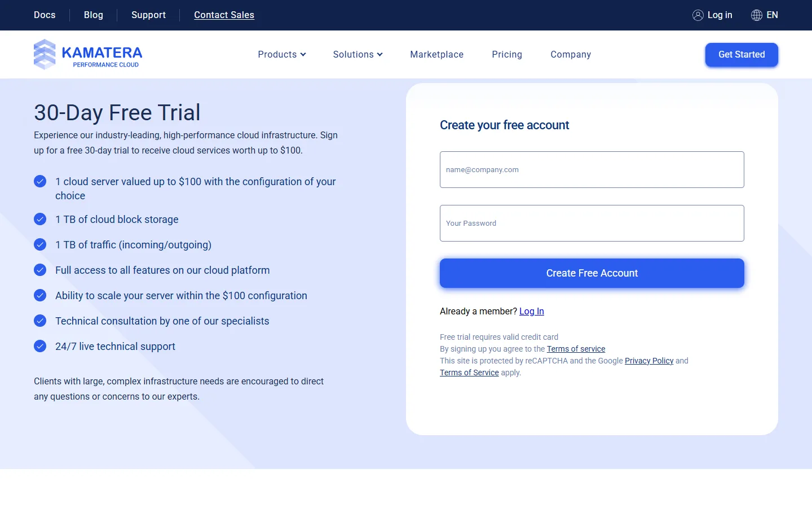Click checkmark icon beside 1 TB of traffic
Image resolution: width=812 pixels, height=508 pixels.
click(x=40, y=244)
